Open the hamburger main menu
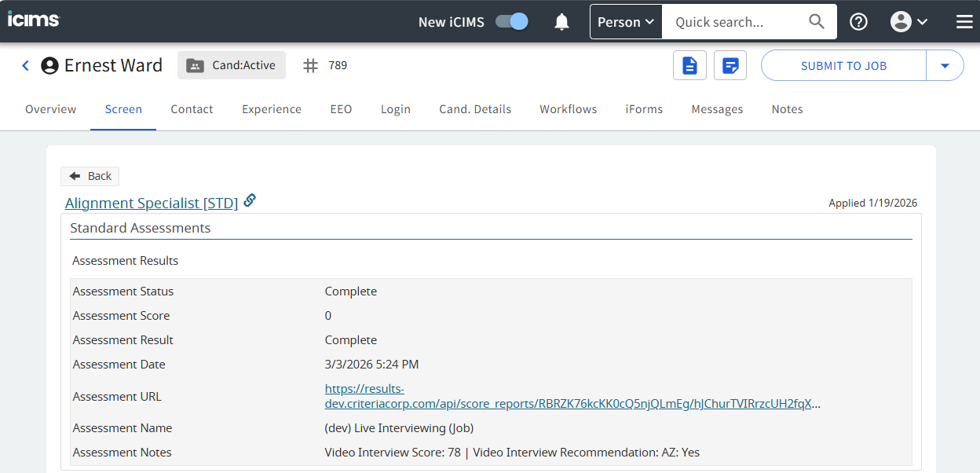 point(964,22)
